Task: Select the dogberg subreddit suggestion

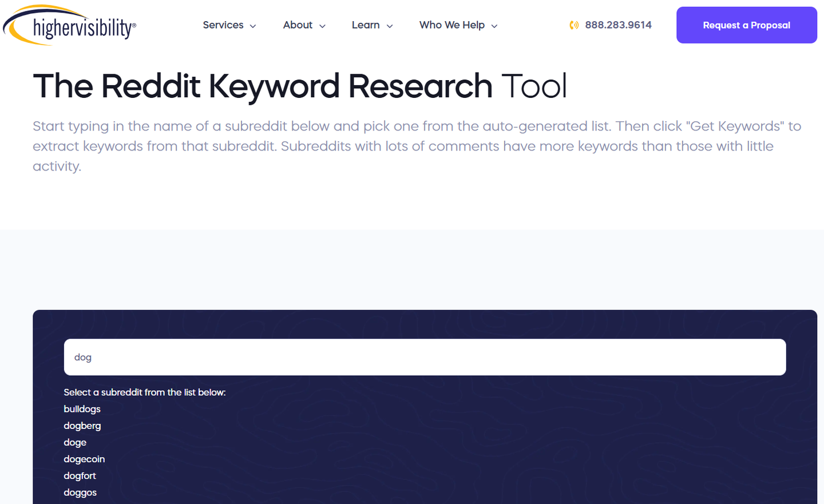Action: [82, 426]
